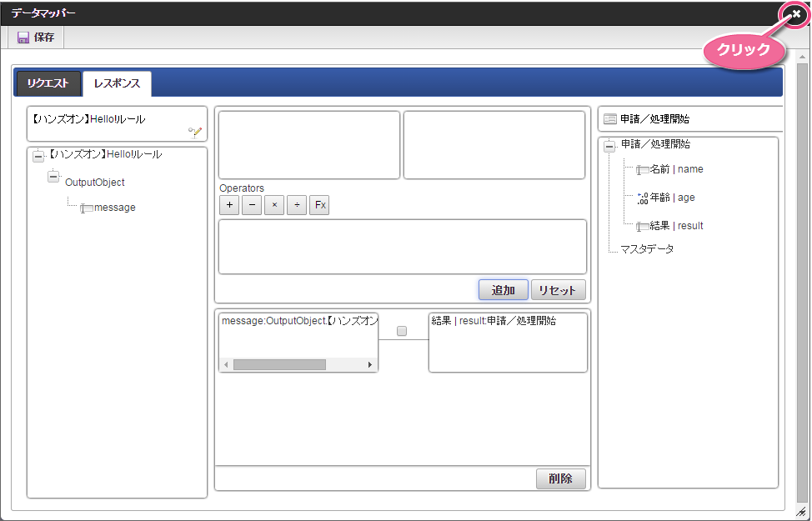The image size is (812, 521).
Task: Click the floppy disk save icon
Action: (23, 38)
